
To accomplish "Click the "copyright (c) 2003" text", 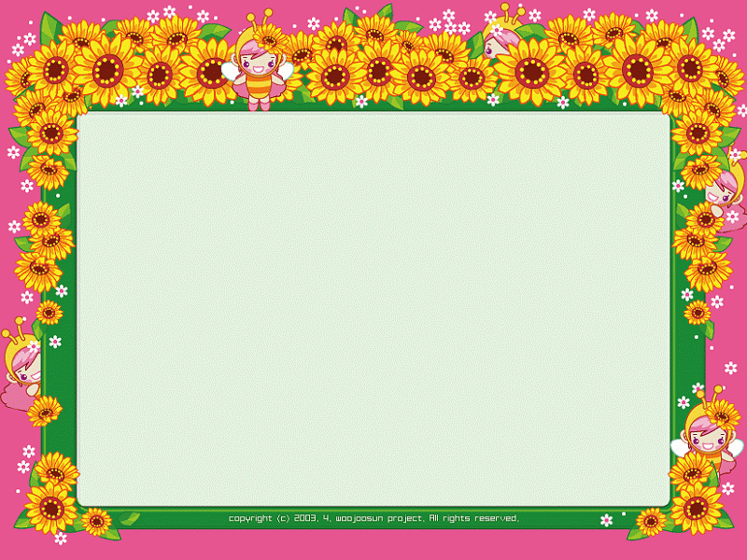I will click(274, 518).
